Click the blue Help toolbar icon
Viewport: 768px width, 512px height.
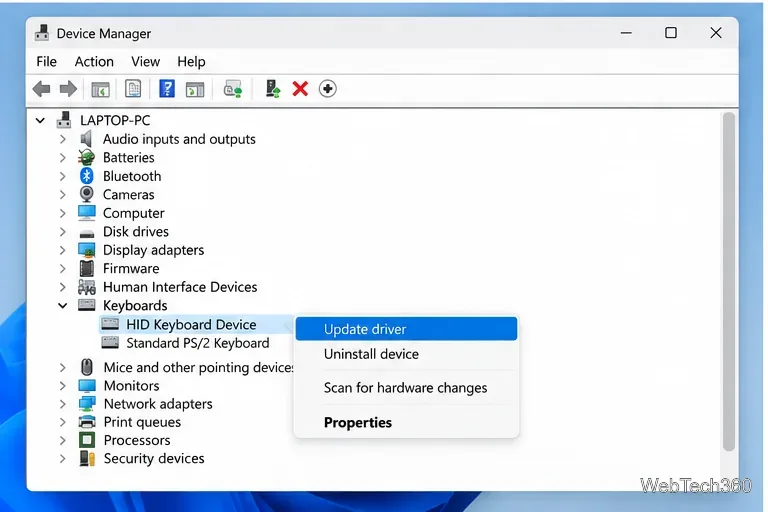(167, 89)
